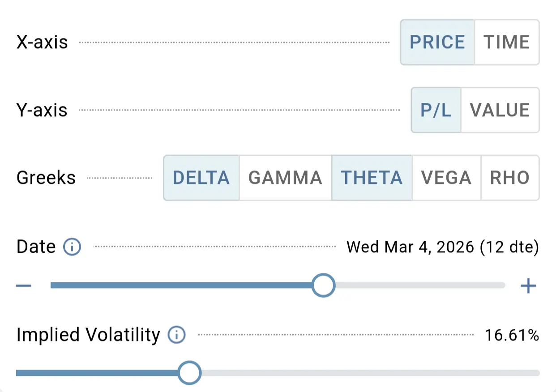This screenshot has width=556, height=392.
Task: Select P/L for the Y-axis
Action: pos(435,111)
